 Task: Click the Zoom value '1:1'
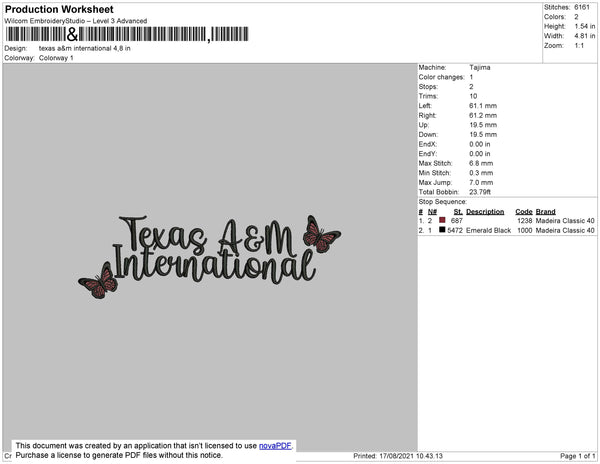(579, 46)
